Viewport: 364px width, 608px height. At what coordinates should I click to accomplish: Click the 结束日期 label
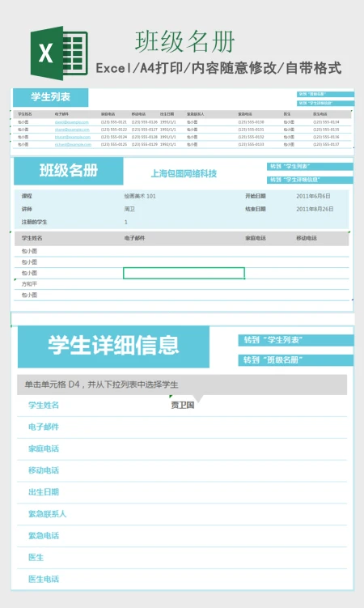tap(255, 209)
